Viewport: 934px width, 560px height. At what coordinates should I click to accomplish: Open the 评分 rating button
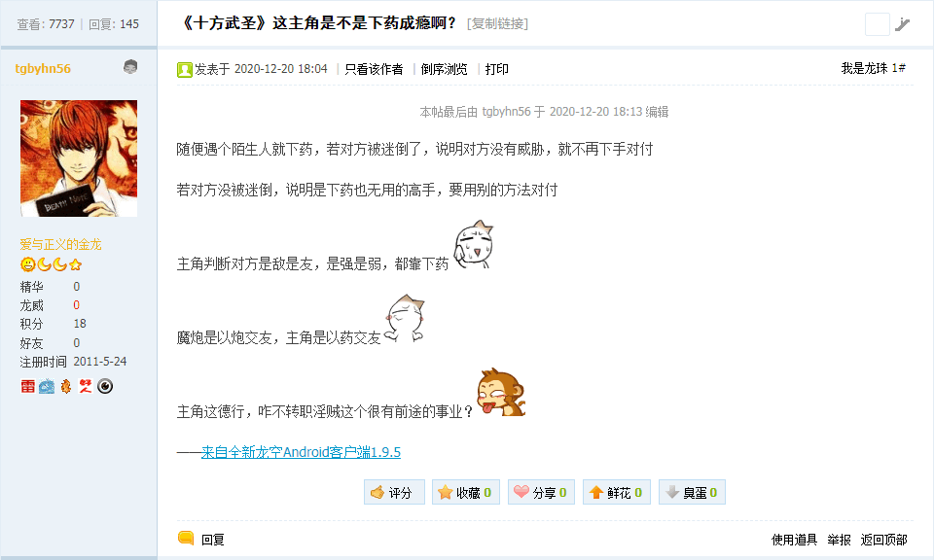[394, 492]
